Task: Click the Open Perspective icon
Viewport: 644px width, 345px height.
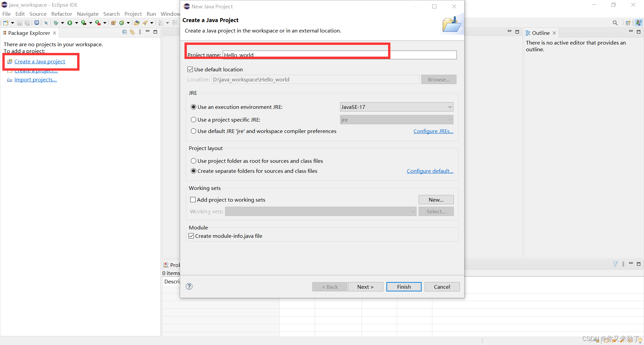Action: pos(628,23)
